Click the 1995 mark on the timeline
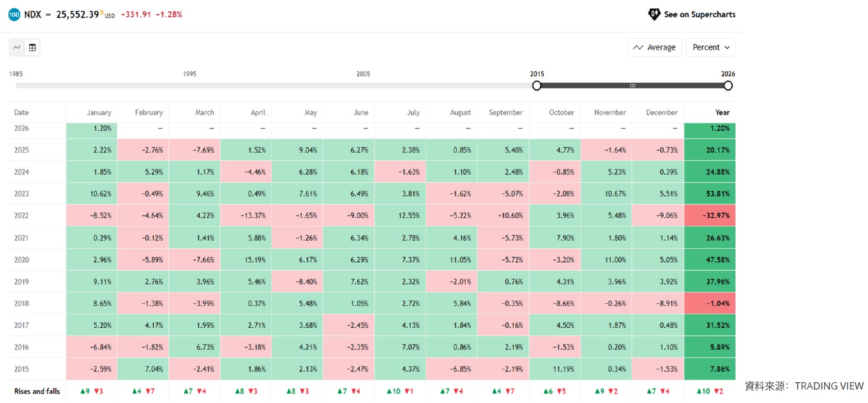Screen dimensions: 868x403 (x=190, y=74)
